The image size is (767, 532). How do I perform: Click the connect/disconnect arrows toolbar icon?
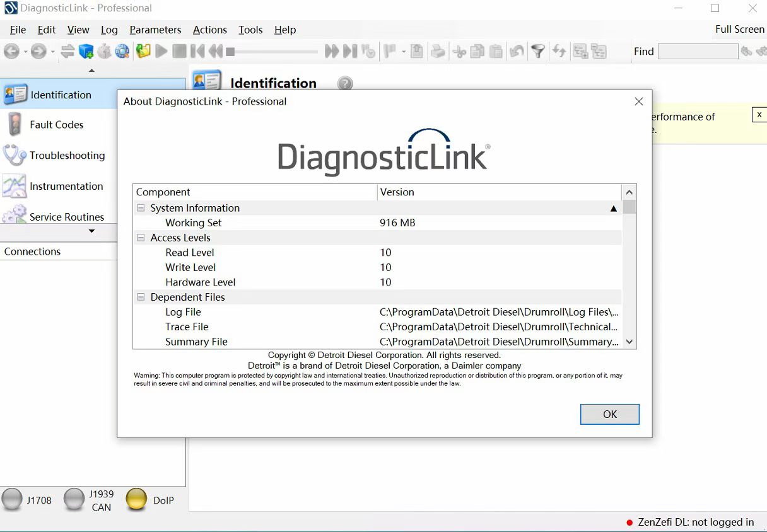click(x=67, y=52)
